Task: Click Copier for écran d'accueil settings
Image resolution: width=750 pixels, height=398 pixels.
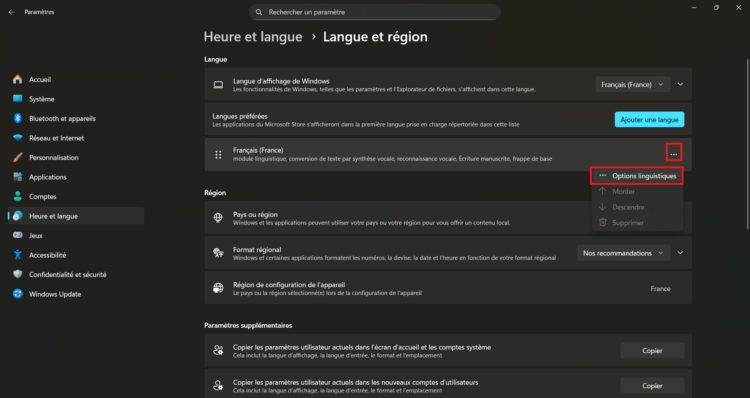Action: click(x=652, y=351)
